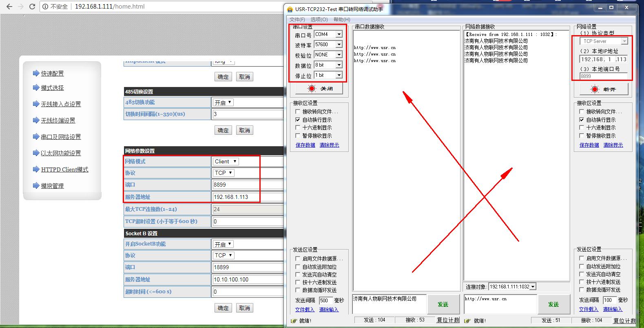Click the red icon on the serial 关闭 button
This screenshot has height=328, width=644.
pos(312,89)
